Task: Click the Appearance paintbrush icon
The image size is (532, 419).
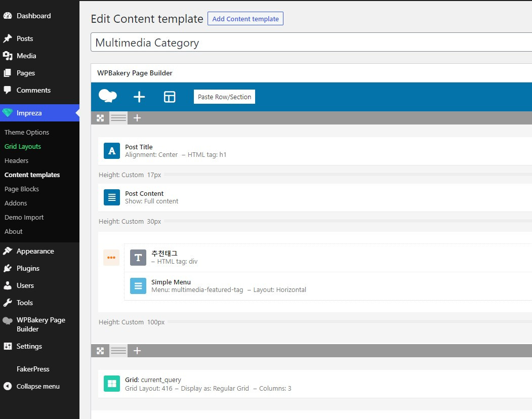Action: click(x=8, y=251)
